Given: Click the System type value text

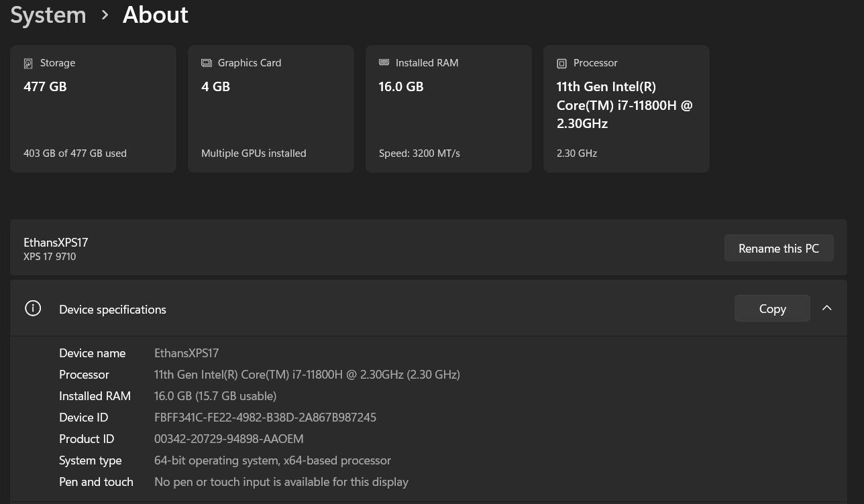Looking at the screenshot, I should [x=272, y=460].
